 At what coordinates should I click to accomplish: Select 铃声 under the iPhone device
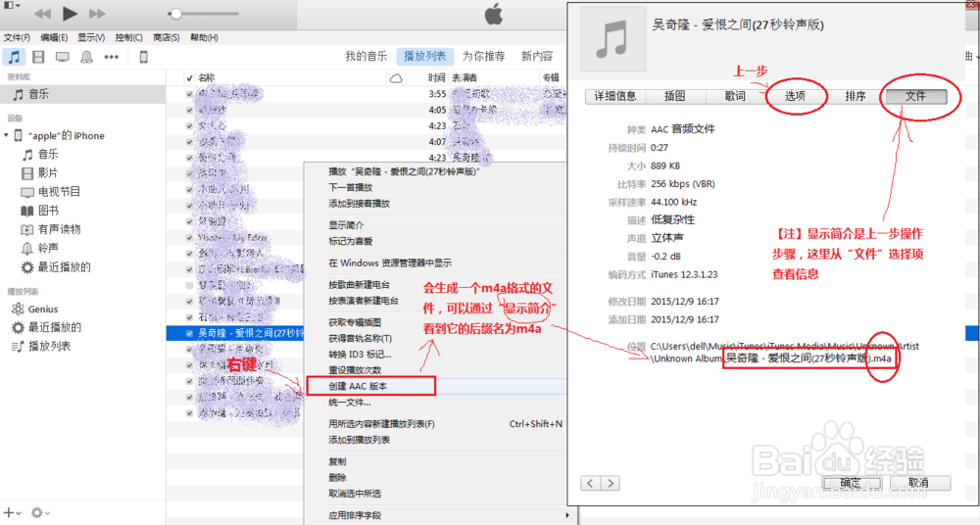48,248
